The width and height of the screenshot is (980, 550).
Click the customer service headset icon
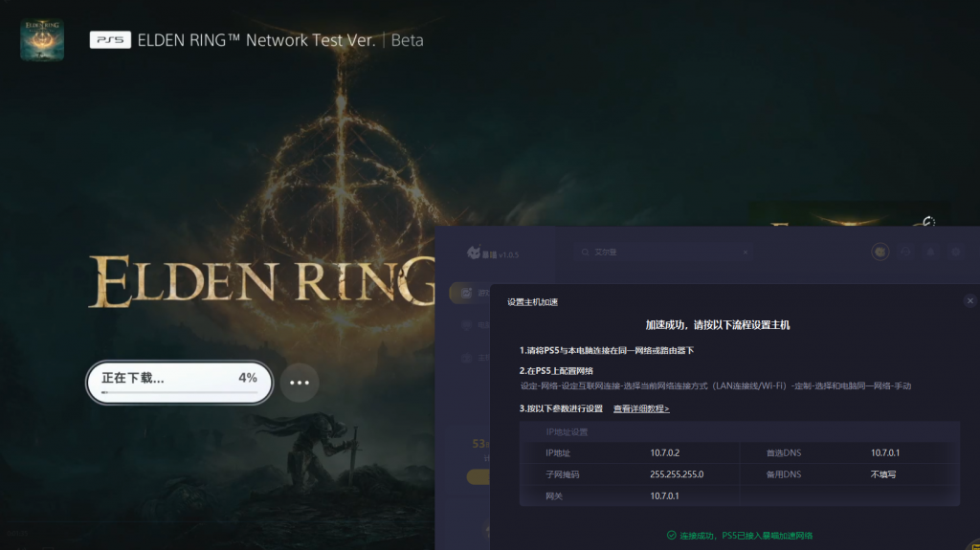pyautogui.click(x=905, y=252)
